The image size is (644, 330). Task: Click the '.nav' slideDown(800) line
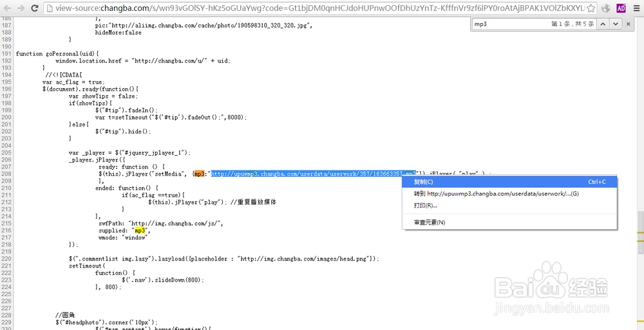tap(163, 280)
